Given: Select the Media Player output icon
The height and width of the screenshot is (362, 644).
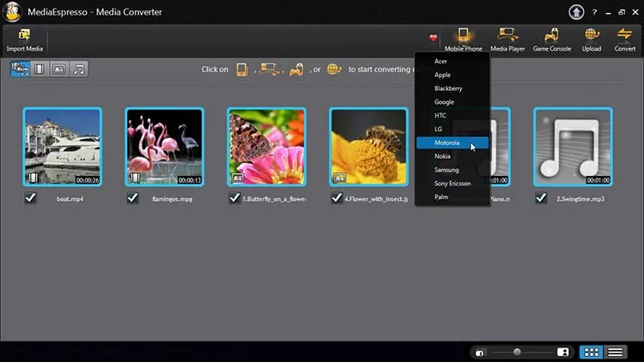Looking at the screenshot, I should pyautogui.click(x=507, y=40).
